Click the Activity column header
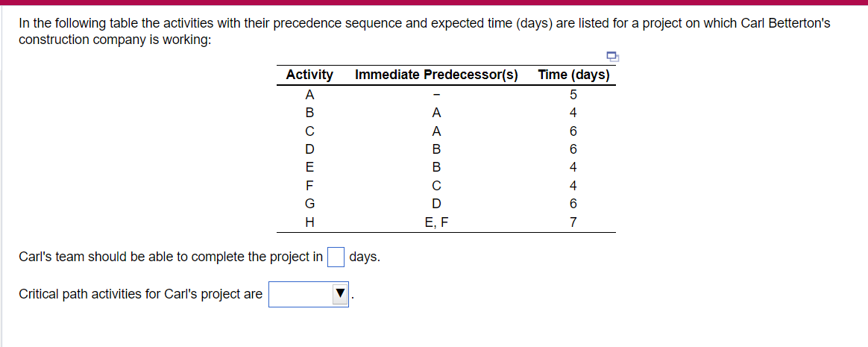 point(309,75)
